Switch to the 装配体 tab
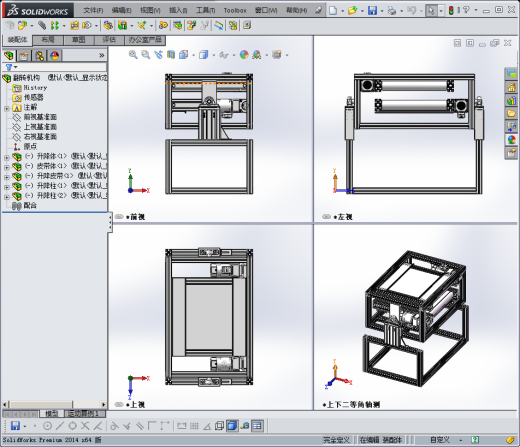Image resolution: width=520 pixels, height=447 pixels. click(x=17, y=40)
